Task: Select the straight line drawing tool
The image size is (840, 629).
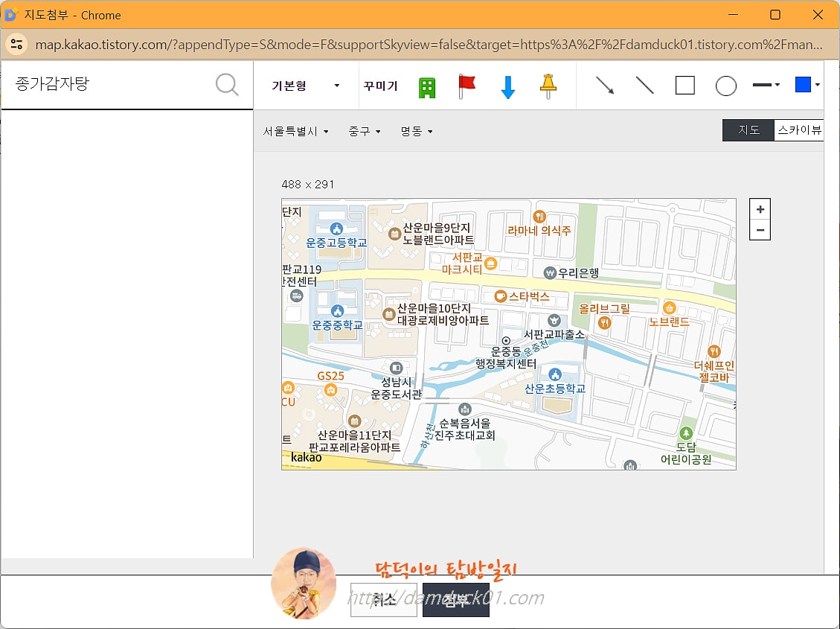Action: 644,85
